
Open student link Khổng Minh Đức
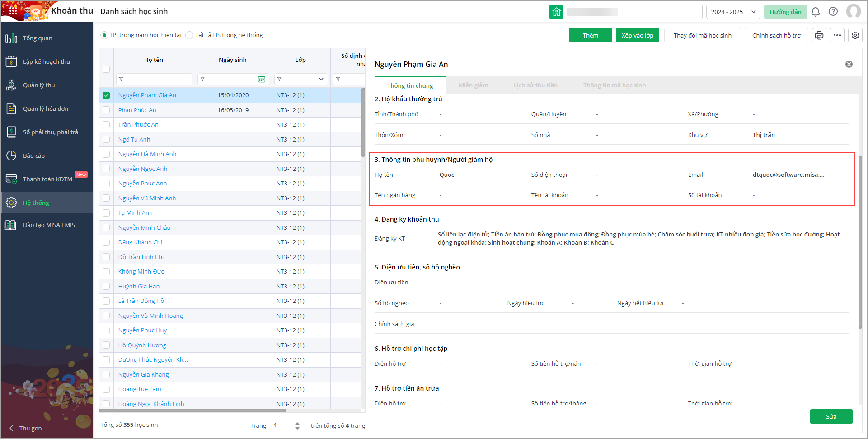141,272
